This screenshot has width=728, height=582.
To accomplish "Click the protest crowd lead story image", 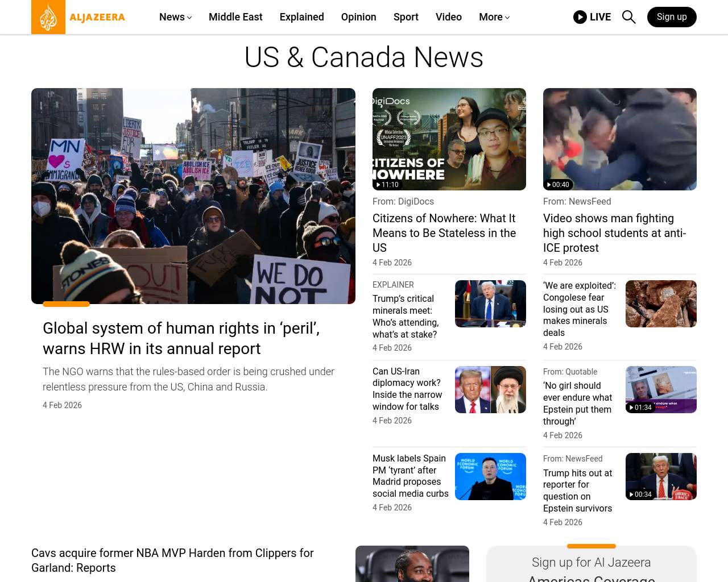I will (x=193, y=196).
